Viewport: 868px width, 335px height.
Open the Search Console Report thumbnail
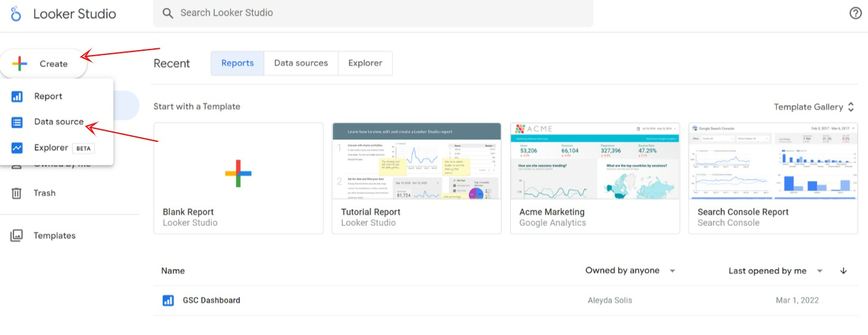click(x=773, y=161)
